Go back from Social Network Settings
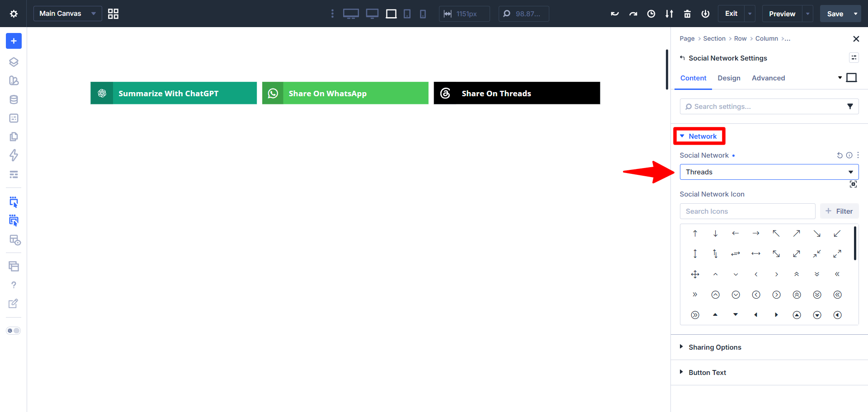Image resolution: width=868 pixels, height=412 pixels. (x=682, y=58)
